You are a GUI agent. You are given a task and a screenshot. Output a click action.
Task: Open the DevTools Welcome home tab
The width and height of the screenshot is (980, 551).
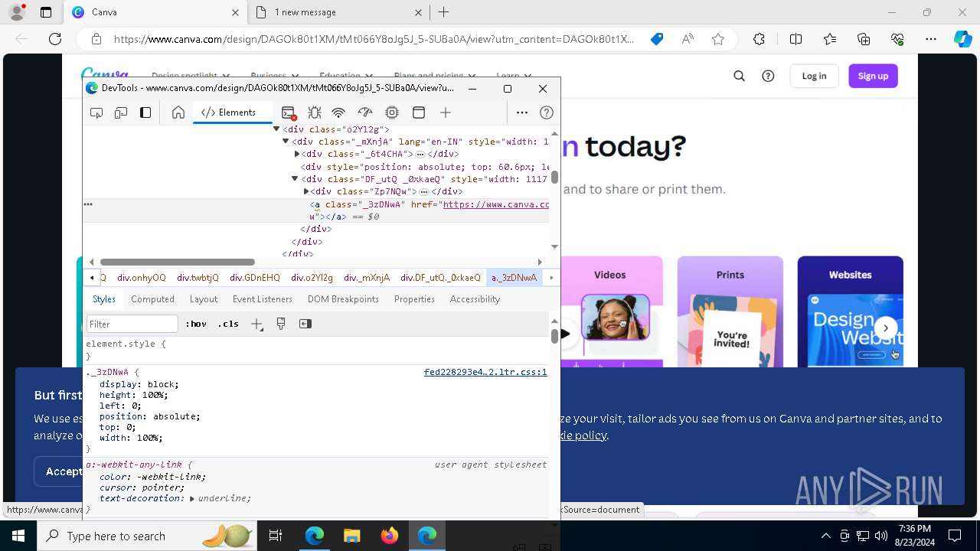178,112
